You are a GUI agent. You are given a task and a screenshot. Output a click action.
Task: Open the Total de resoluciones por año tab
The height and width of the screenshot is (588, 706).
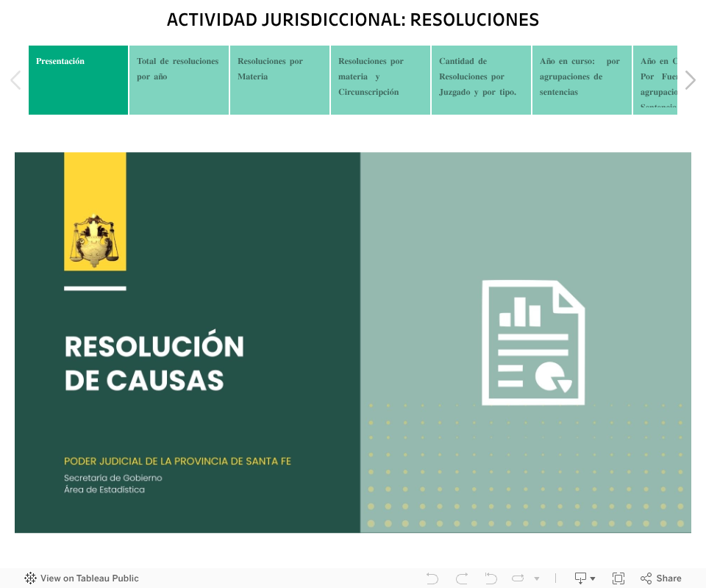pyautogui.click(x=179, y=80)
